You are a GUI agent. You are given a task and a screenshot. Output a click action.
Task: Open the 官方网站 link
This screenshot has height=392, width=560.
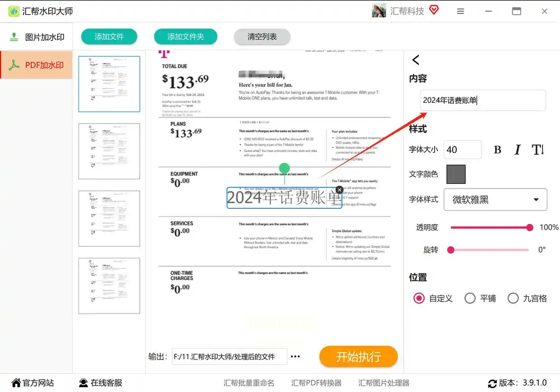click(32, 383)
